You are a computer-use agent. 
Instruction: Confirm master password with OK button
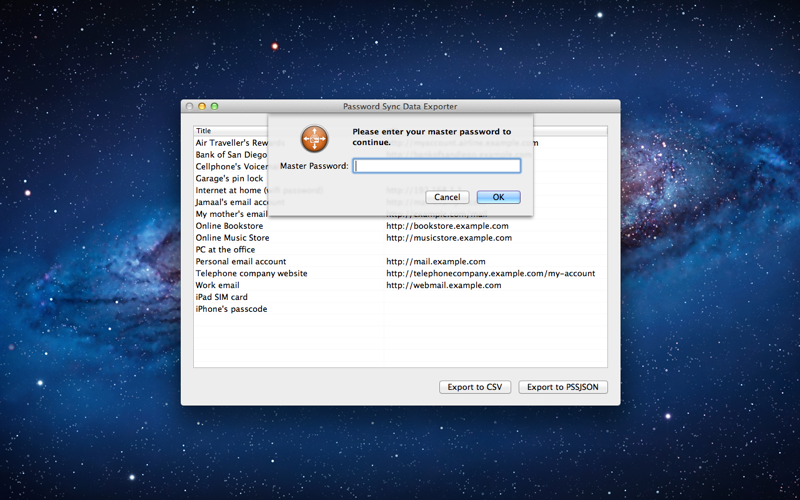tap(498, 197)
